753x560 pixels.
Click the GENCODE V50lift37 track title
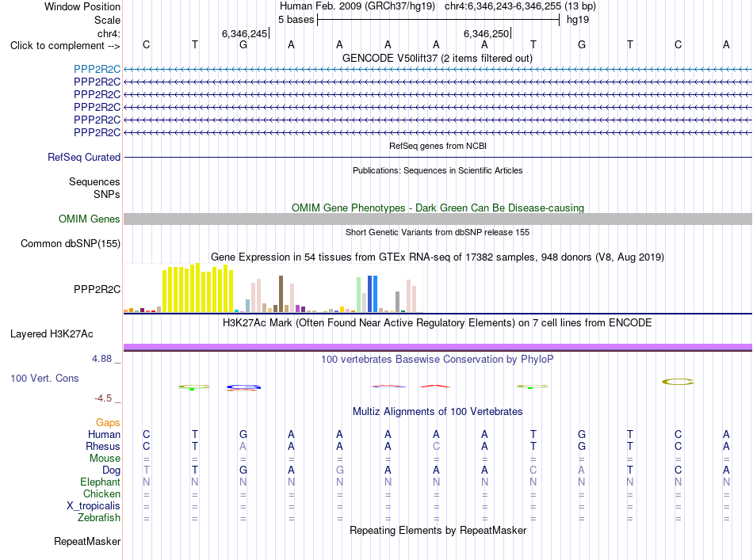tap(438, 58)
